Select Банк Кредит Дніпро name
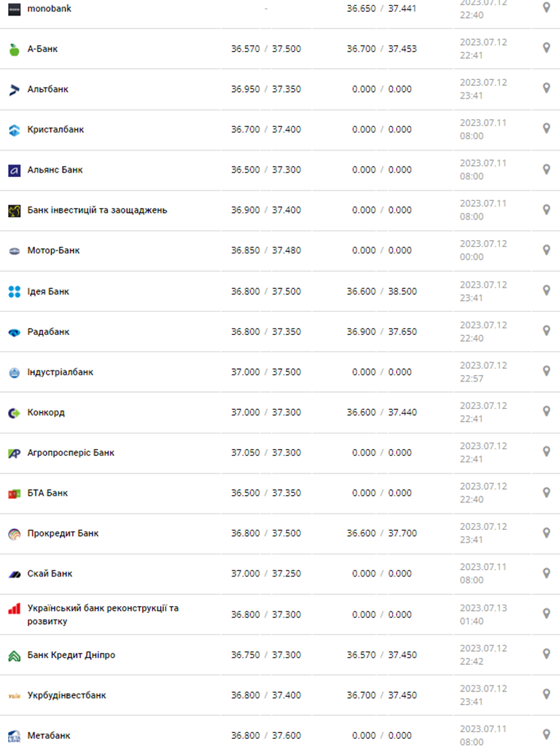Image resolution: width=560 pixels, height=747 pixels. pos(71,655)
